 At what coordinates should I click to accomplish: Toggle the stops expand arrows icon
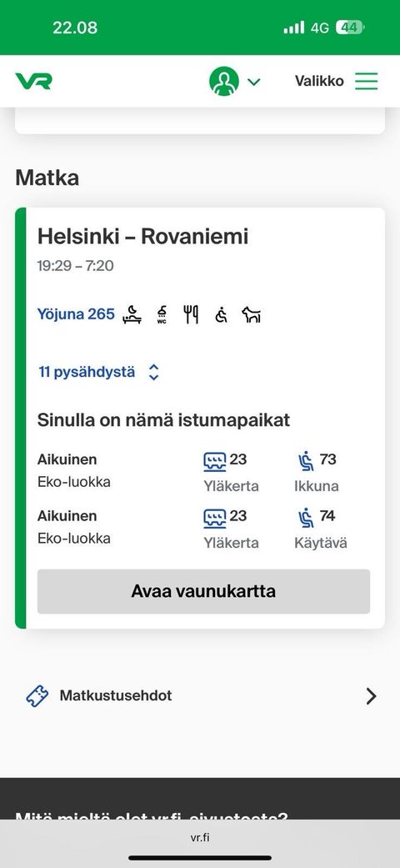tap(154, 372)
